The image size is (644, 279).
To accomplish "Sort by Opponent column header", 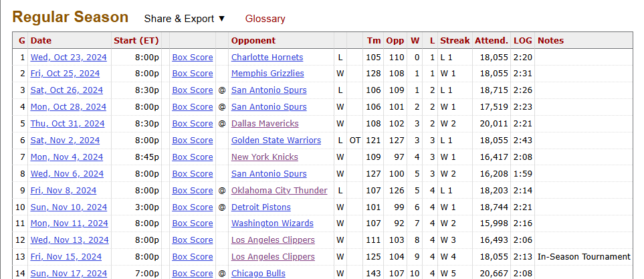I will click(x=253, y=41).
